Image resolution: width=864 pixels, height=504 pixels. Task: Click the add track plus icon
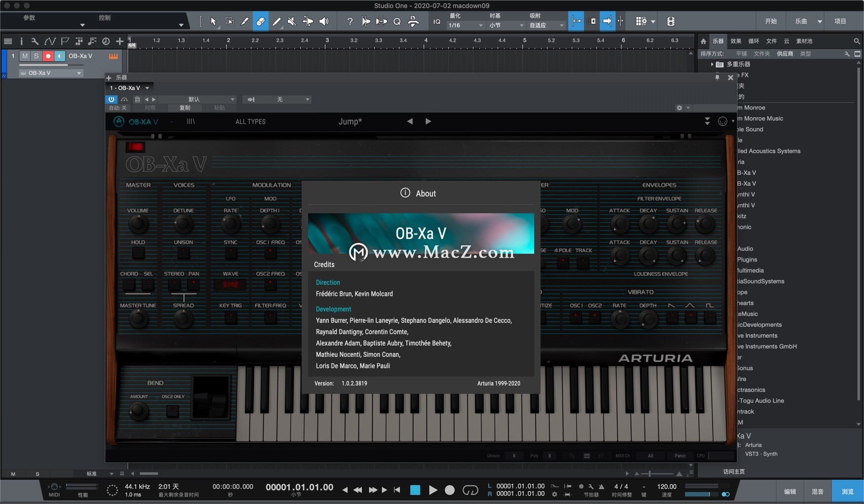[x=119, y=41]
